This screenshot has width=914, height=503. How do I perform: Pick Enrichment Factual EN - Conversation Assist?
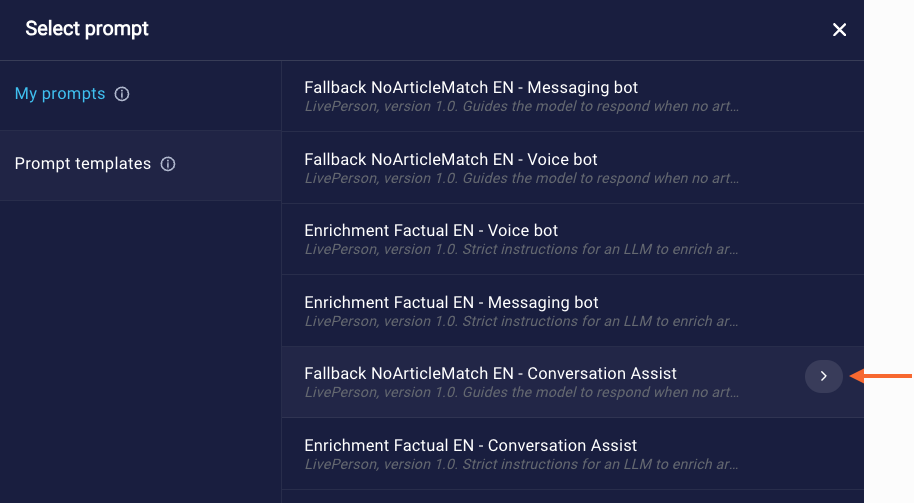coord(572,454)
